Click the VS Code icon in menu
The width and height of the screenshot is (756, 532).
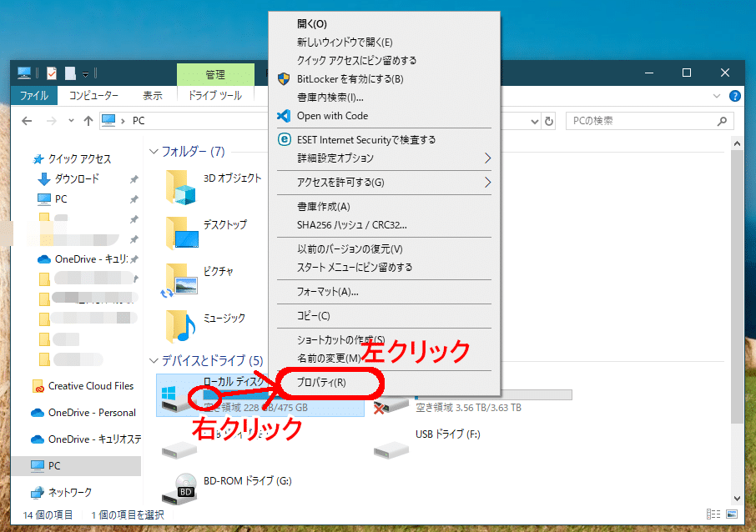284,116
